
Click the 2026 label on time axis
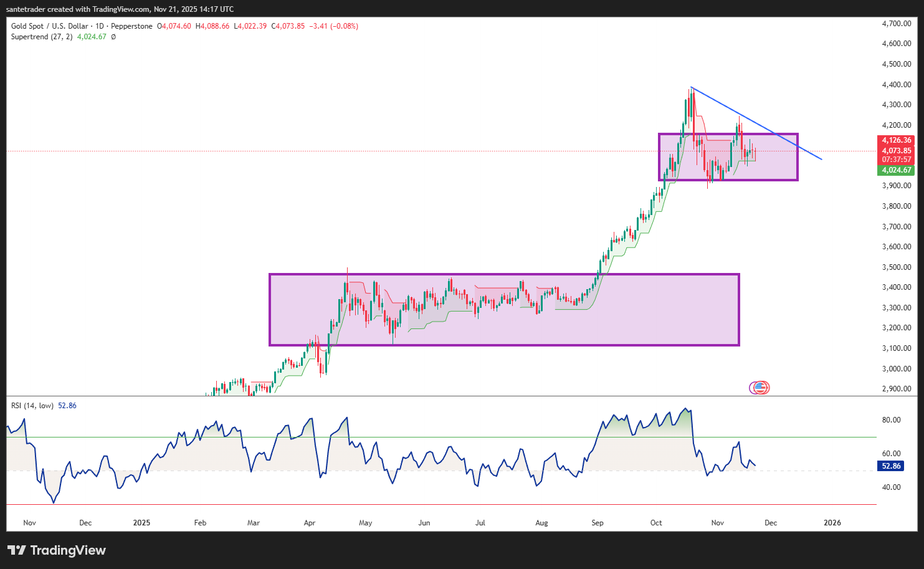point(832,523)
